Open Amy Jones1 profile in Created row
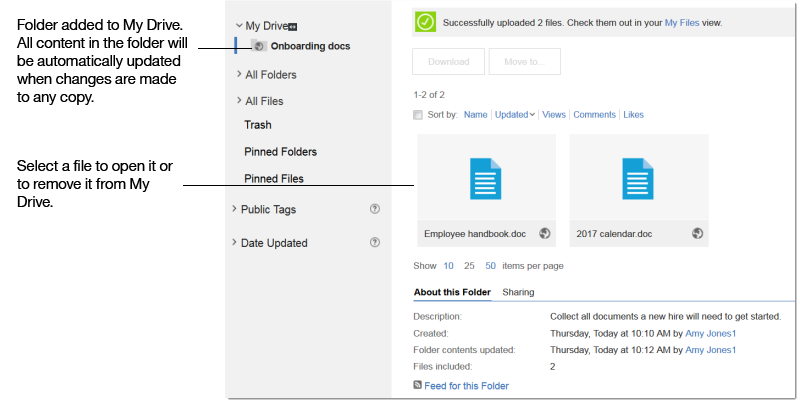 [711, 334]
